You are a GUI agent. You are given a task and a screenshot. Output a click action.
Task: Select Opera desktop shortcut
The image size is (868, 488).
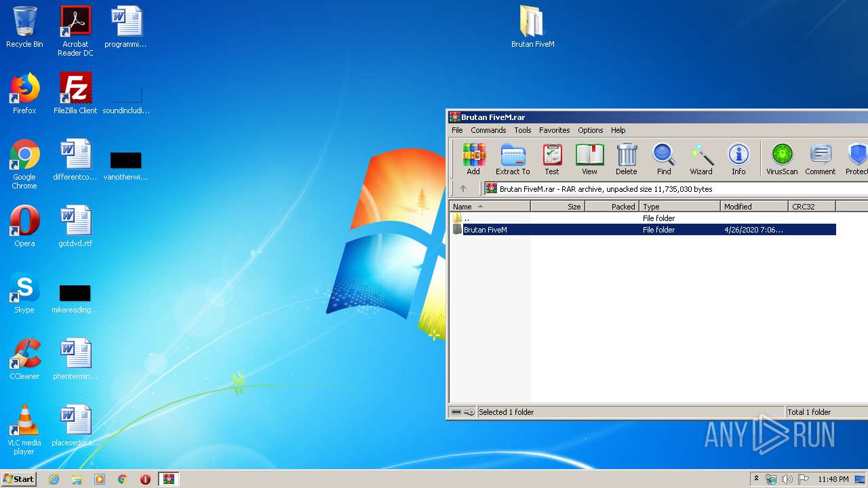click(24, 226)
